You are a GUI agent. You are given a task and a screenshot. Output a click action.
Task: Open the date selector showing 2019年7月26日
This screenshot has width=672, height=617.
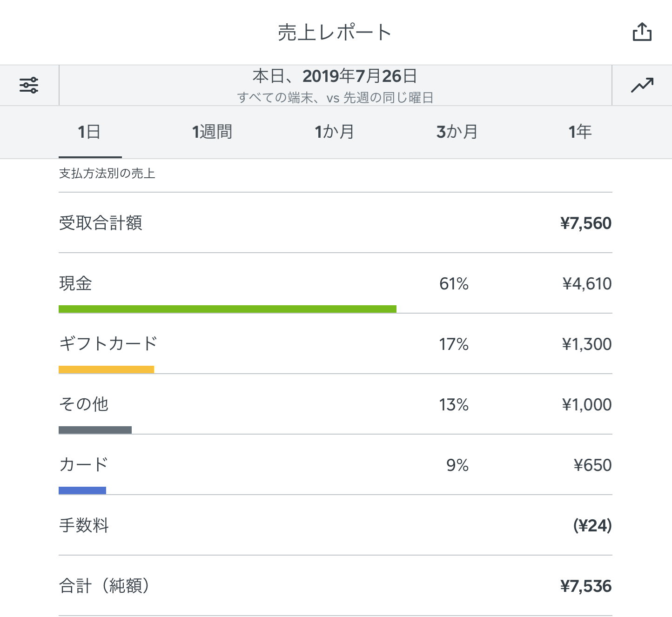point(336,77)
